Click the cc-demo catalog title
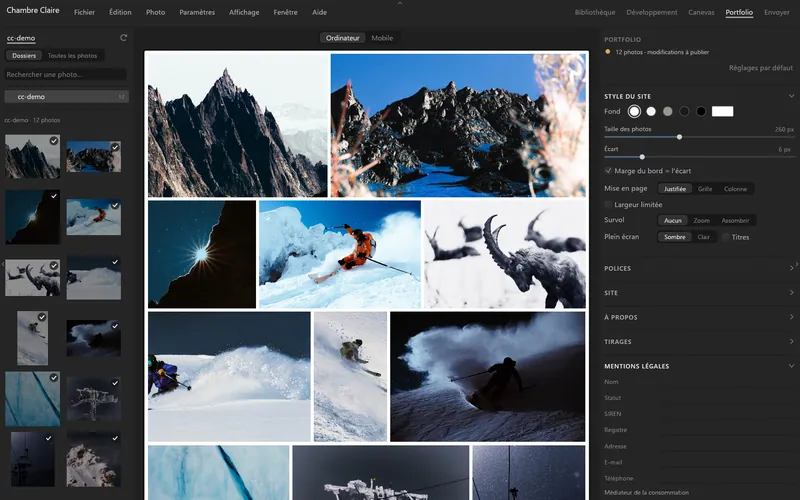The width and height of the screenshot is (800, 500). pos(21,38)
